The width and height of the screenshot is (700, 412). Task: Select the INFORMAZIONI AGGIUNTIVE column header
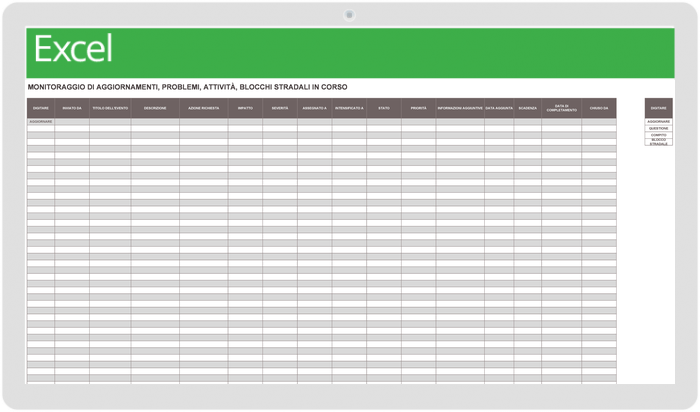[x=460, y=108]
